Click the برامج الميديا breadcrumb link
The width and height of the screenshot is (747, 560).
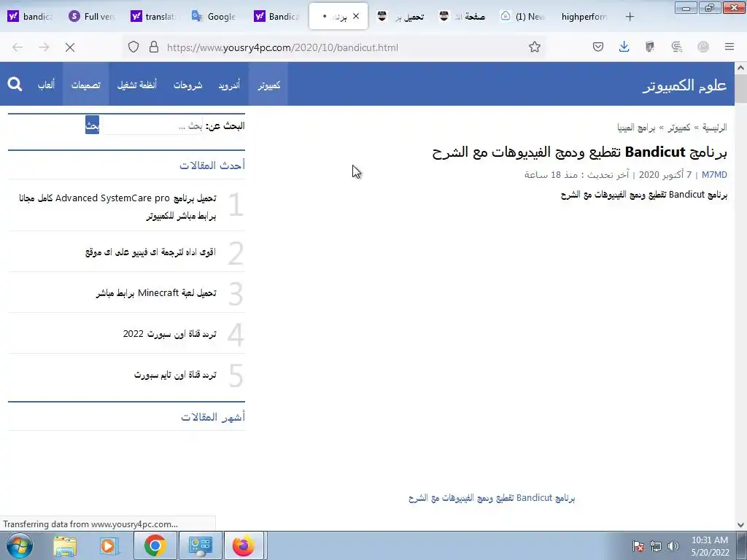coord(636,127)
